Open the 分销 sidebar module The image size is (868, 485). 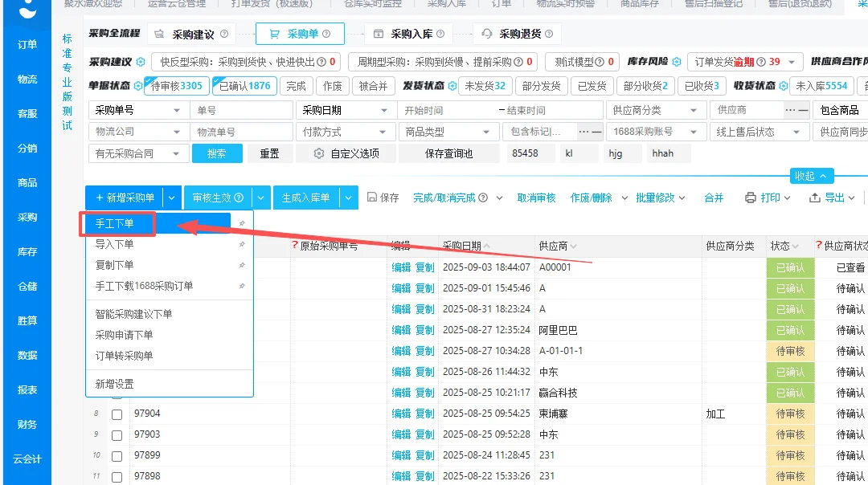point(27,149)
